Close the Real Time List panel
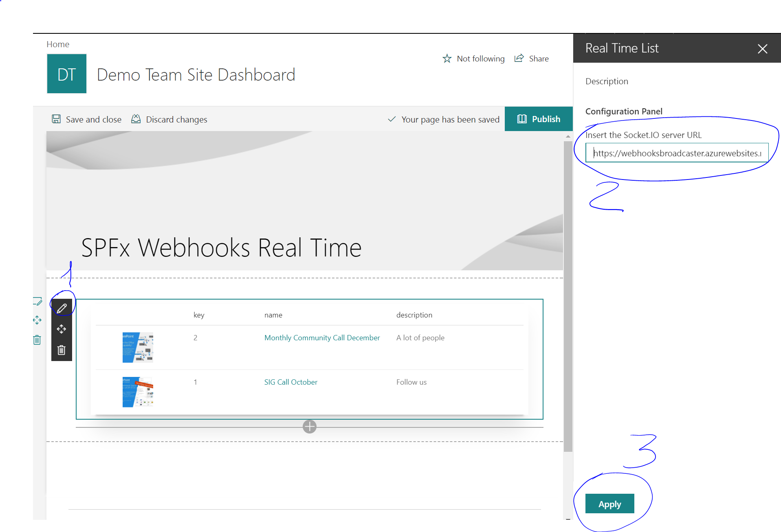Image resolution: width=781 pixels, height=532 pixels. [x=762, y=49]
